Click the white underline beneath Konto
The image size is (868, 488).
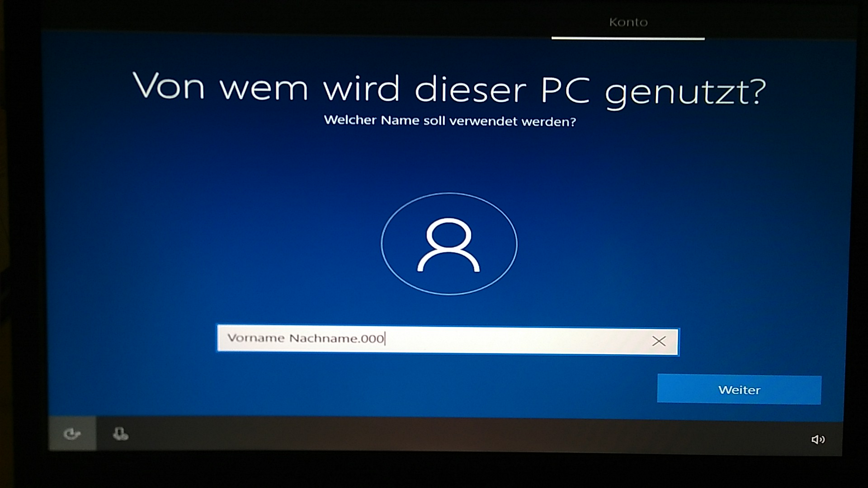coord(628,38)
